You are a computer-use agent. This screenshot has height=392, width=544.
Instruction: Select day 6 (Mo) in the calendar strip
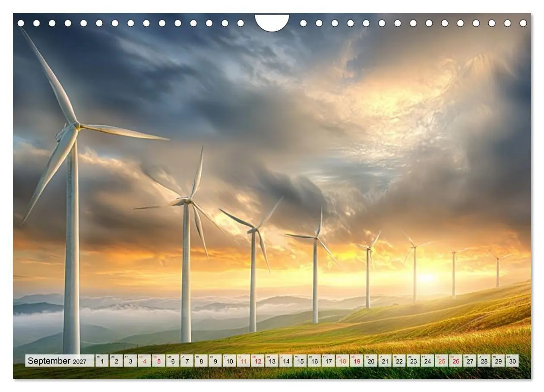pos(173,361)
